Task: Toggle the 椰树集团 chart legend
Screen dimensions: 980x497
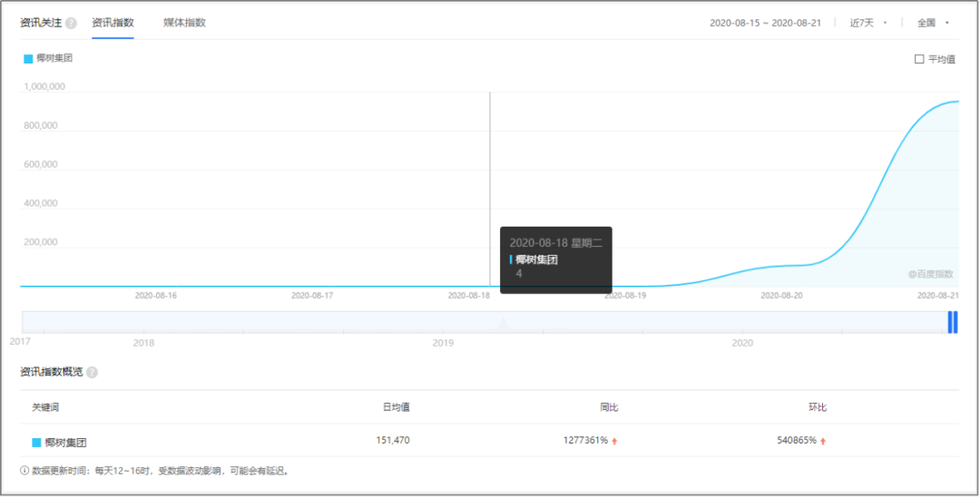Action: [49, 59]
